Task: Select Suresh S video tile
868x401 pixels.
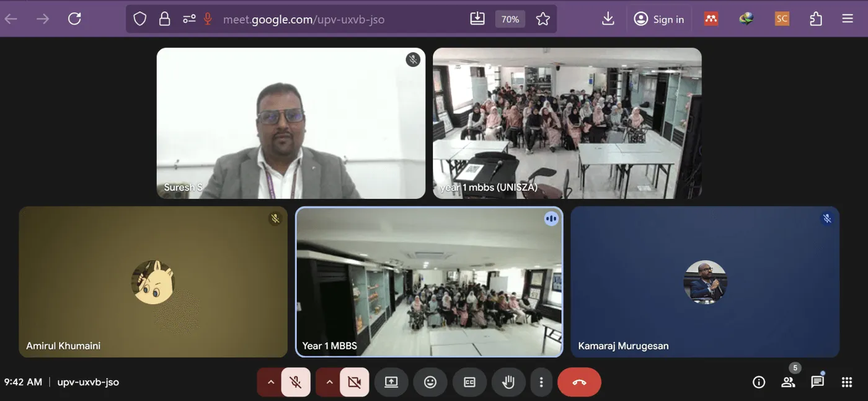Action: tap(291, 123)
